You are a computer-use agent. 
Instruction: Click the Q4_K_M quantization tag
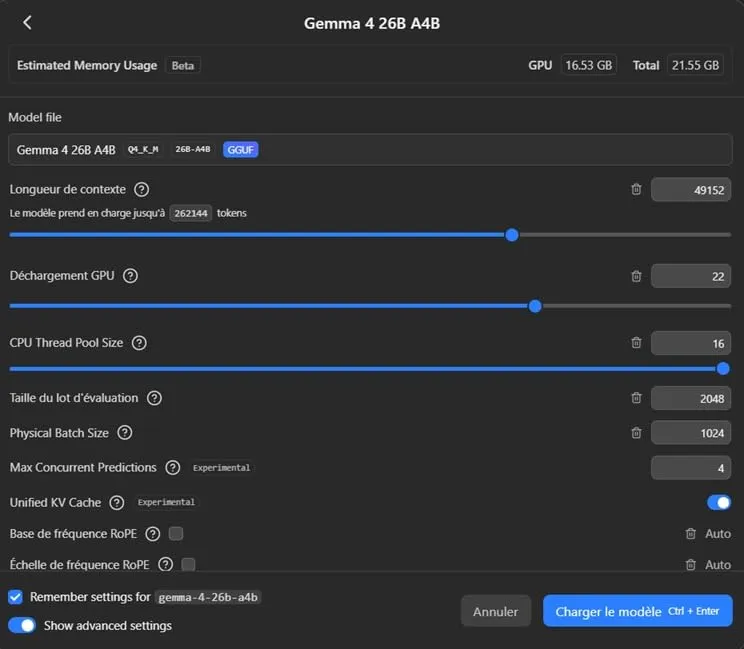click(x=143, y=149)
